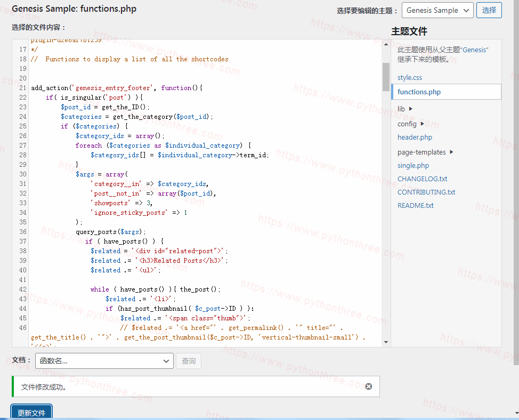Click line number 30 in gutter

22,174
